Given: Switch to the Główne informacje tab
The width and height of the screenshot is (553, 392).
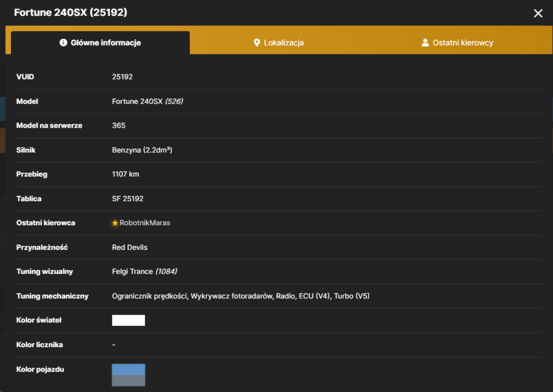Looking at the screenshot, I should tap(100, 43).
